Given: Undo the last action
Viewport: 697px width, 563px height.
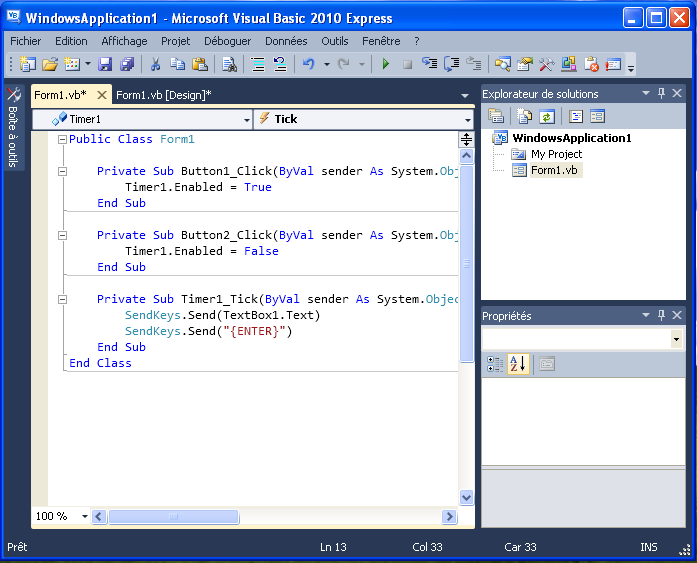Looking at the screenshot, I should 308,64.
